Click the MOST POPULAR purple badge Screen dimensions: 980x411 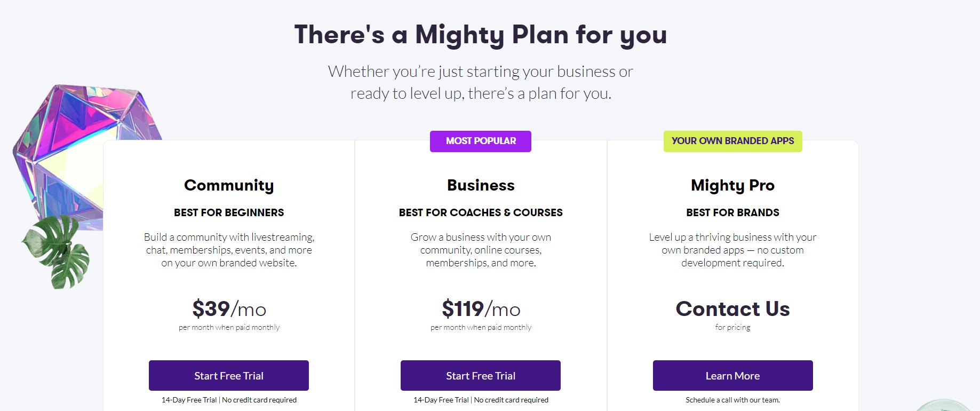pyautogui.click(x=481, y=141)
